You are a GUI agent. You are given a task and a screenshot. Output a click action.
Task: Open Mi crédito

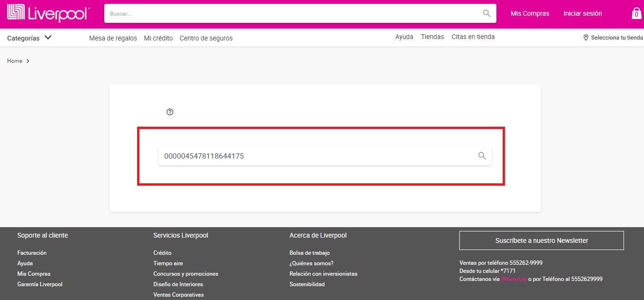click(159, 38)
